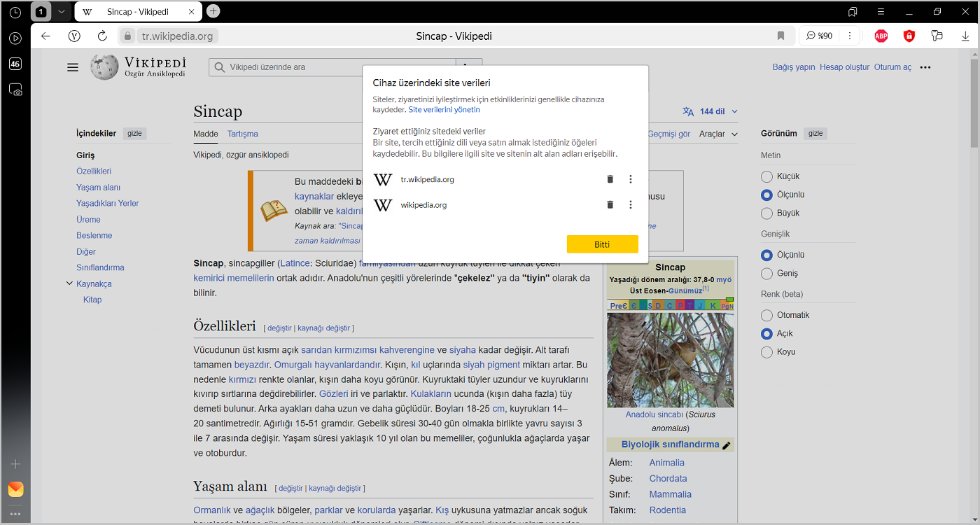Open more options for wikipedia.org entry

pos(630,204)
